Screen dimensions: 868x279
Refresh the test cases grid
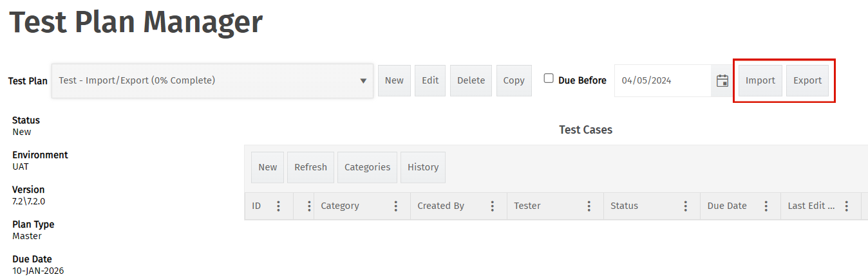click(310, 167)
